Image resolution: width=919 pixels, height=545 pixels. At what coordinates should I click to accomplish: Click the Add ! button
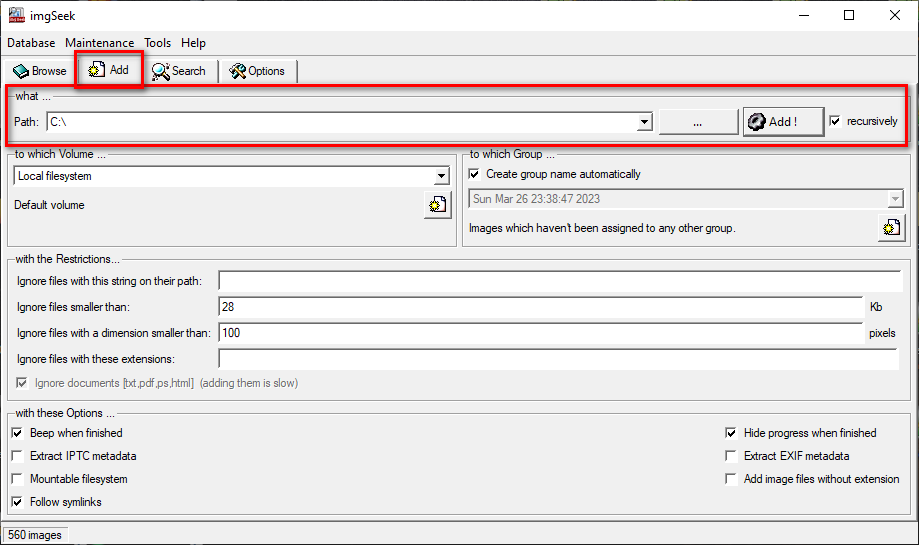click(x=784, y=122)
